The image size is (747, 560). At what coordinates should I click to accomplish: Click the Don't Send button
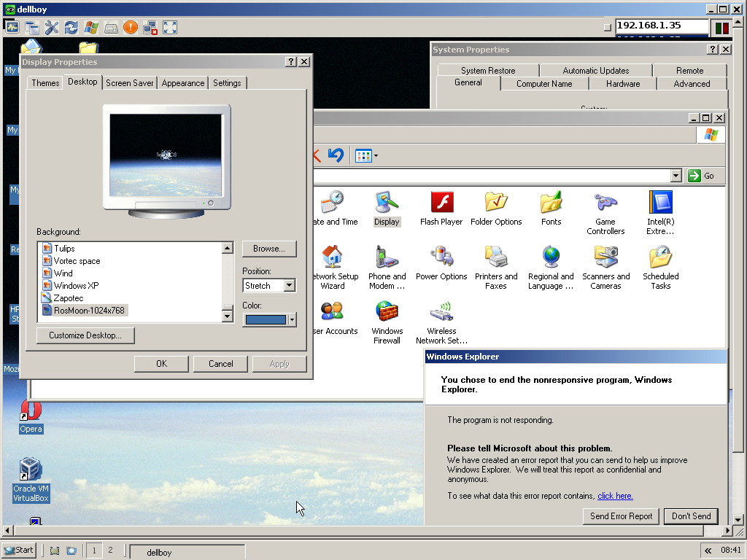(691, 516)
